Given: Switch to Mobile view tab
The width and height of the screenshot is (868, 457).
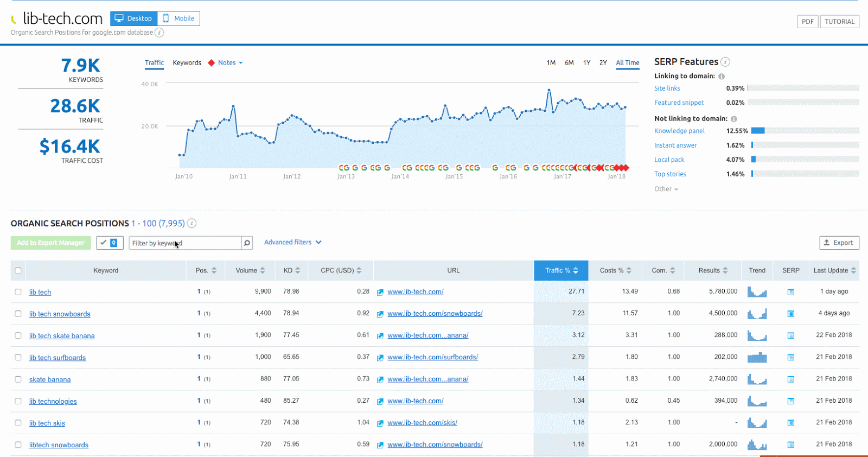Looking at the screenshot, I should (x=178, y=18).
